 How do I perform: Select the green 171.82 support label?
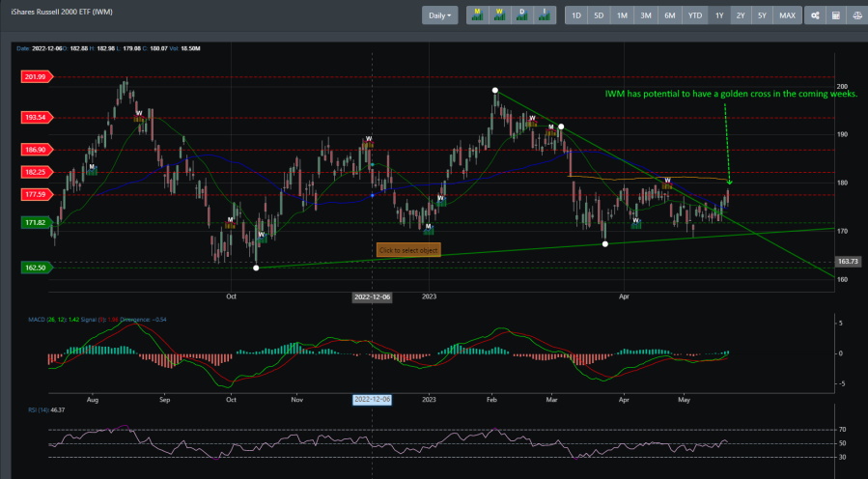click(36, 223)
